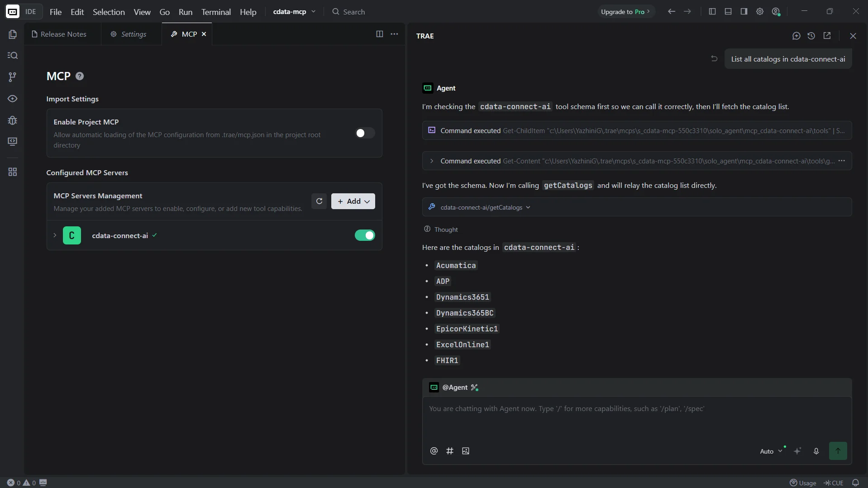868x488 pixels.
Task: Navigate forward with the right arrow
Action: point(687,12)
